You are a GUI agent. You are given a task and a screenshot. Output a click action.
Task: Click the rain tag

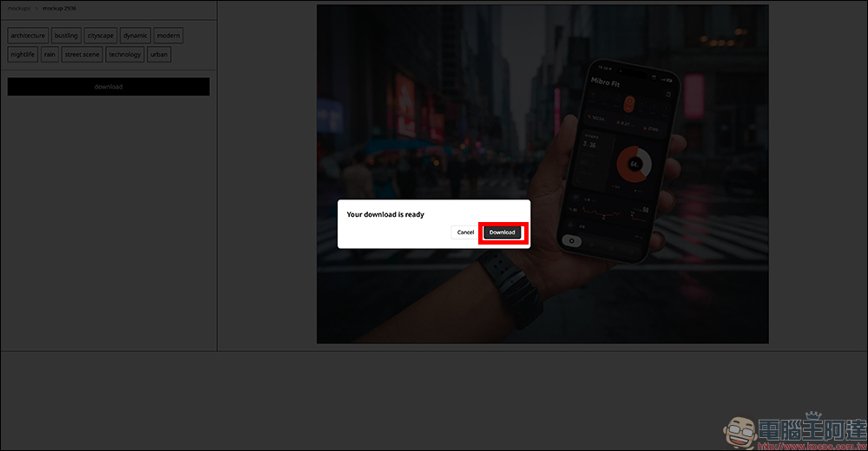[49, 55]
